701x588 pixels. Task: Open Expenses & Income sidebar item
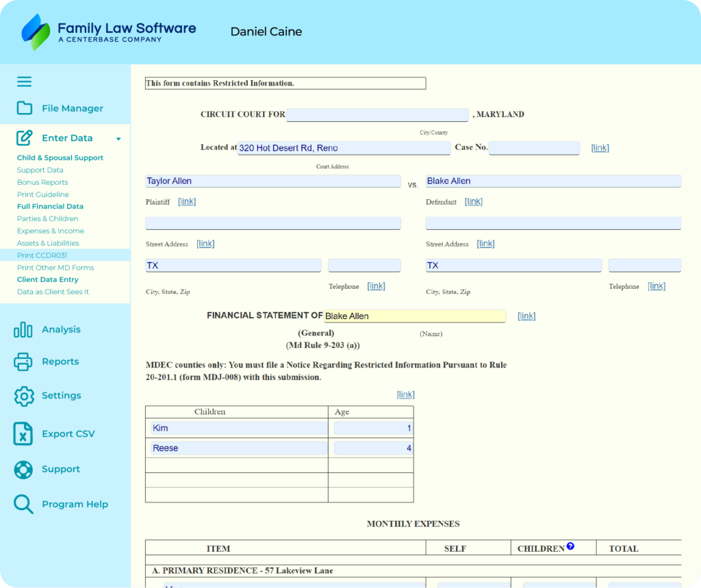coord(51,231)
